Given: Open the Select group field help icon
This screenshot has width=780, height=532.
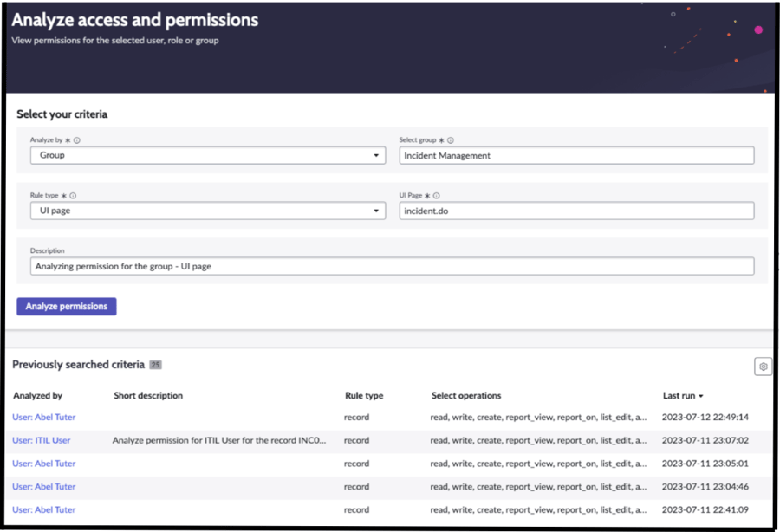Looking at the screenshot, I should point(452,138).
